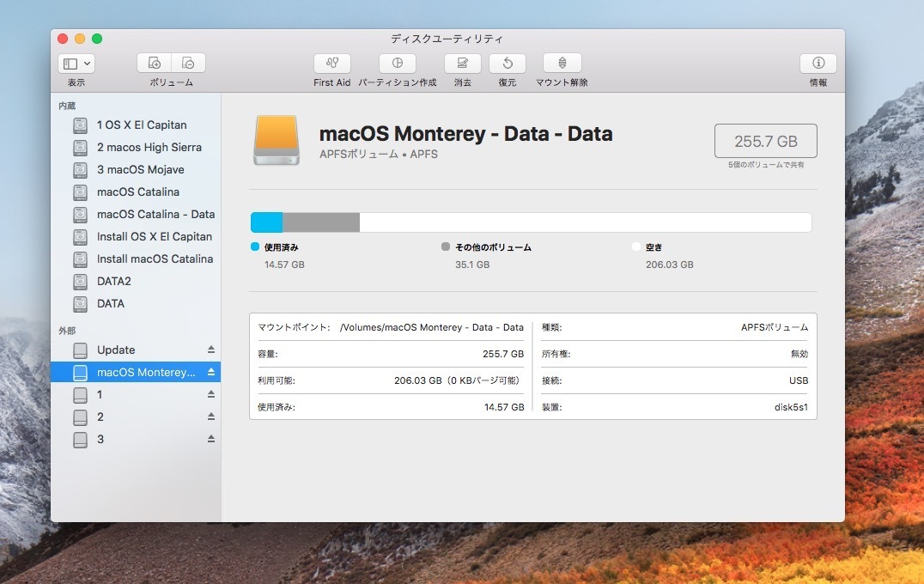
Task: Add a volume with plus icon
Action: tap(155, 64)
